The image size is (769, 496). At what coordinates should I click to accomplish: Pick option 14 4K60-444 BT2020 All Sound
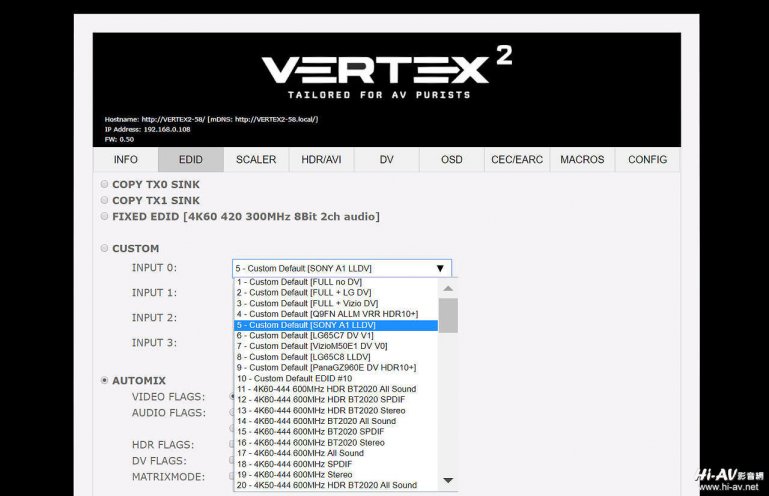336,421
